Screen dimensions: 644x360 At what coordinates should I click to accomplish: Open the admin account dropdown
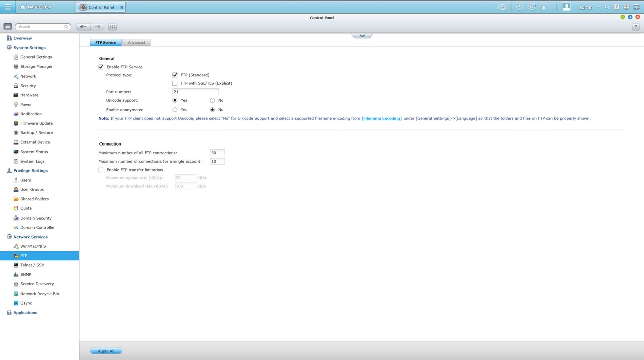coord(589,7)
